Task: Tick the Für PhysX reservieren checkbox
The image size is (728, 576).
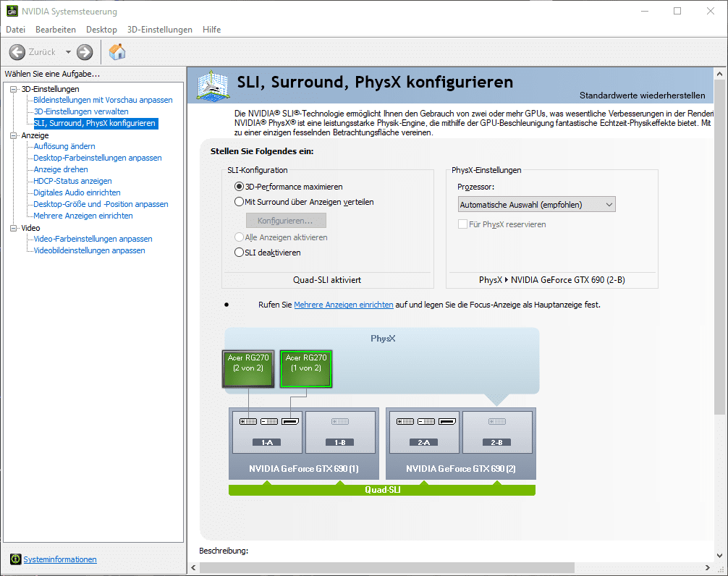Action: click(x=462, y=224)
